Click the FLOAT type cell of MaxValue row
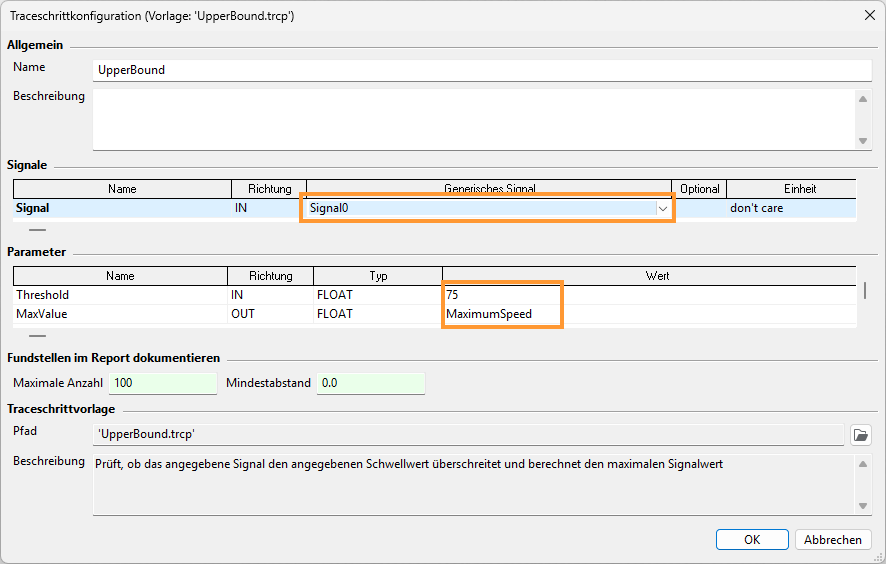 click(378, 314)
